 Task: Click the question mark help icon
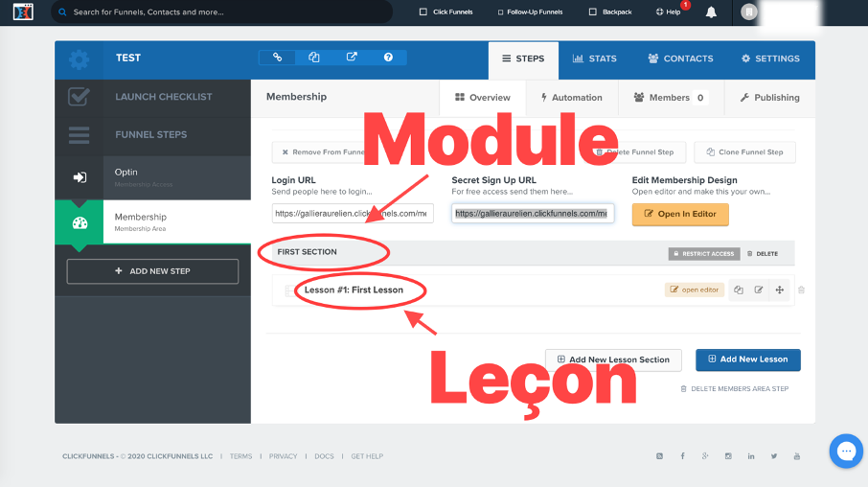click(388, 58)
